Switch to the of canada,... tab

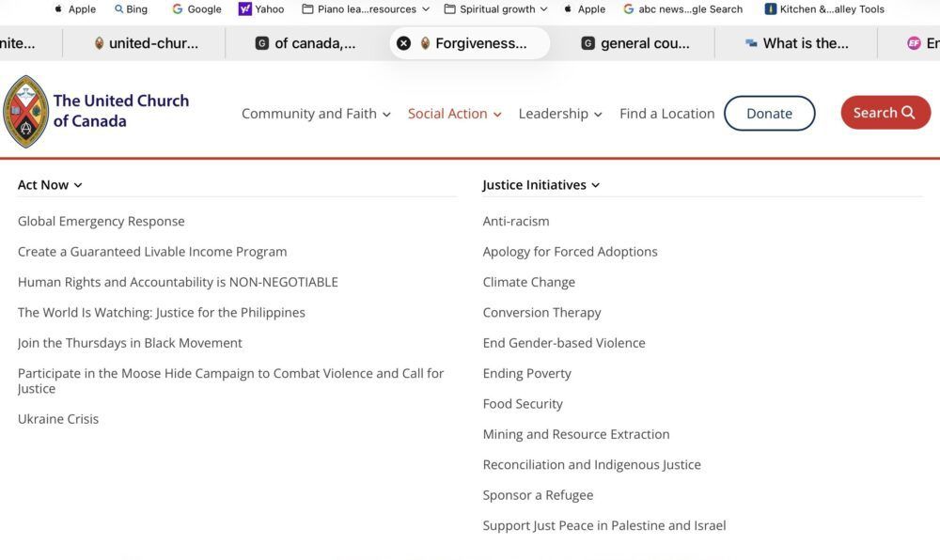(x=305, y=43)
